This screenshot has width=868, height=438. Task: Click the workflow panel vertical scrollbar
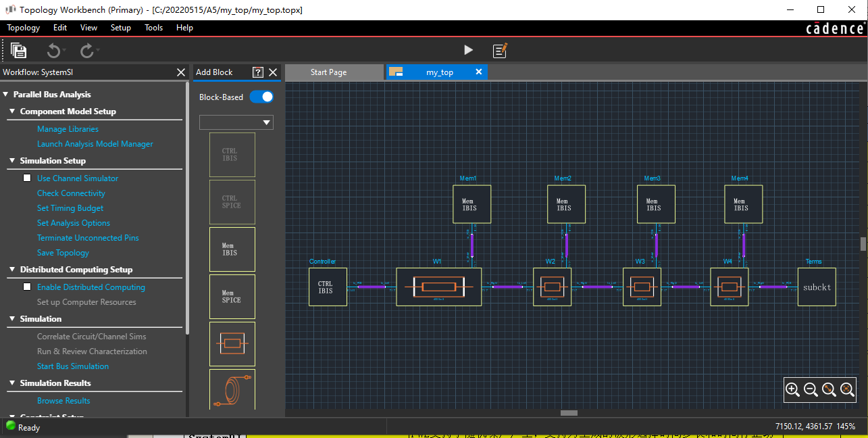click(x=188, y=208)
